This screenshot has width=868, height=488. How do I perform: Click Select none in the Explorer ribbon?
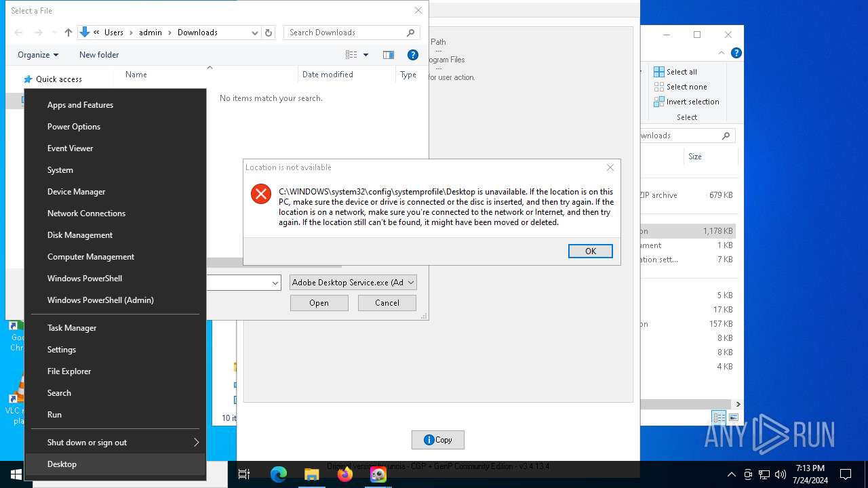[x=681, y=87]
